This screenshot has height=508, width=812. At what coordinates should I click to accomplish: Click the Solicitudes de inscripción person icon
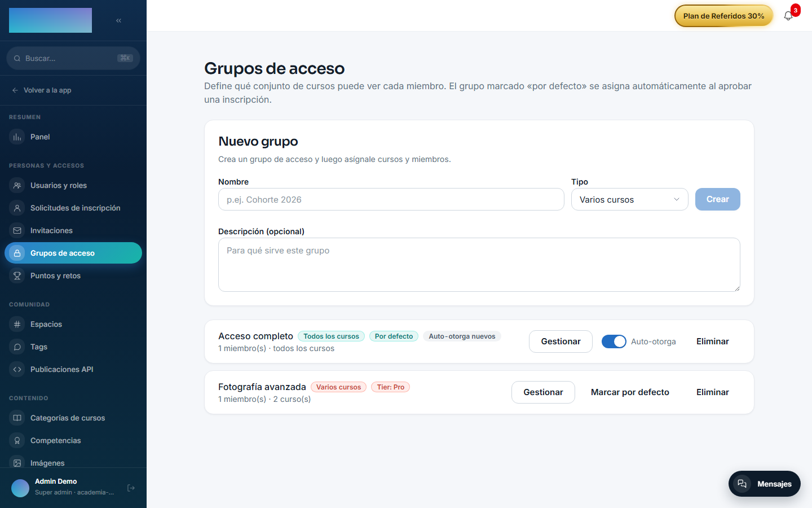coord(17,208)
